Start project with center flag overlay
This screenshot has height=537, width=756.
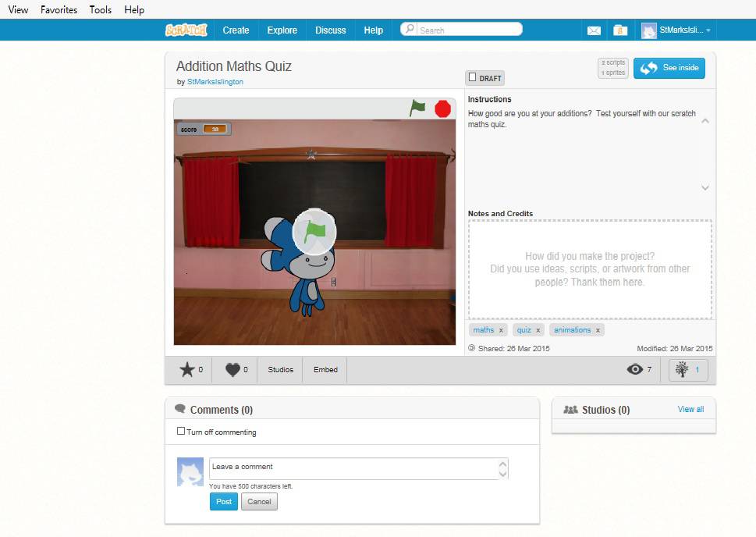point(314,230)
